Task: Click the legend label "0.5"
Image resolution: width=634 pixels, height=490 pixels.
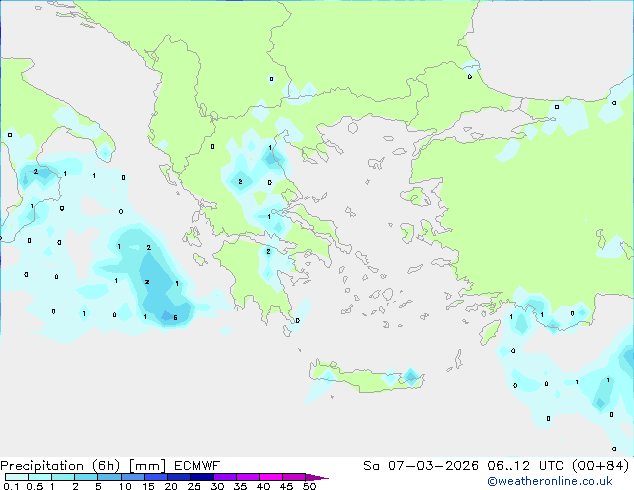Action: (35, 486)
